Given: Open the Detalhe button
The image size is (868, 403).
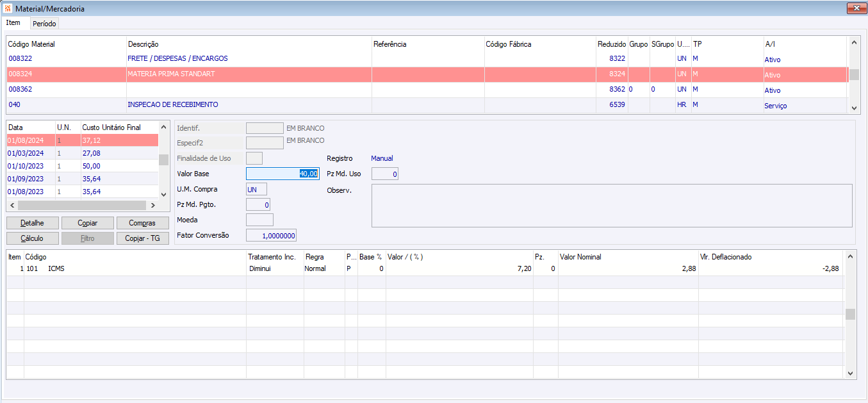Looking at the screenshot, I should pos(33,223).
